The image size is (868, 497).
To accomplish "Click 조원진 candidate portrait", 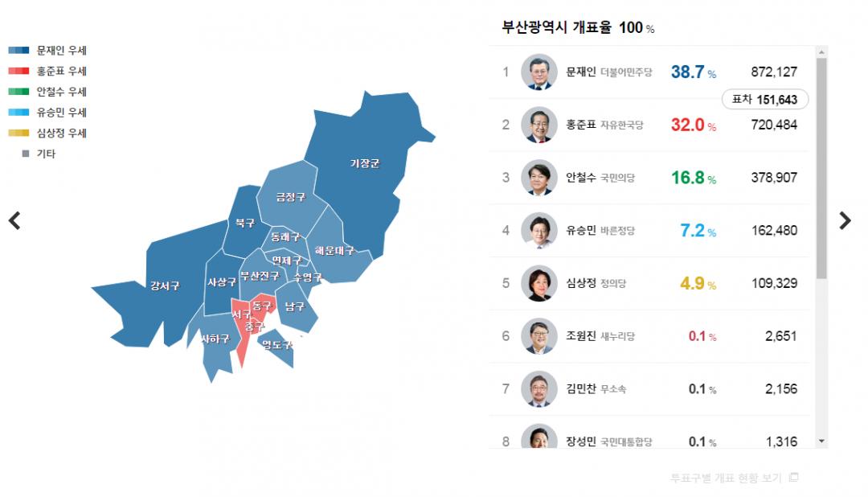I will tap(538, 336).
